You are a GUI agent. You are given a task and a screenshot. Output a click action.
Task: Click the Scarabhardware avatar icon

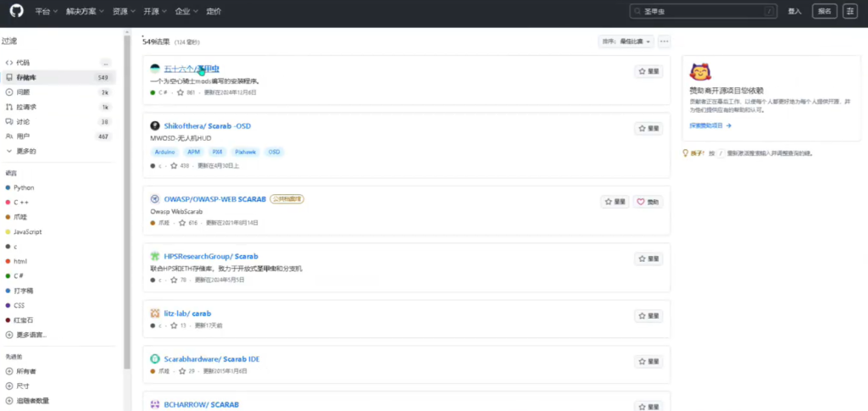click(x=155, y=359)
